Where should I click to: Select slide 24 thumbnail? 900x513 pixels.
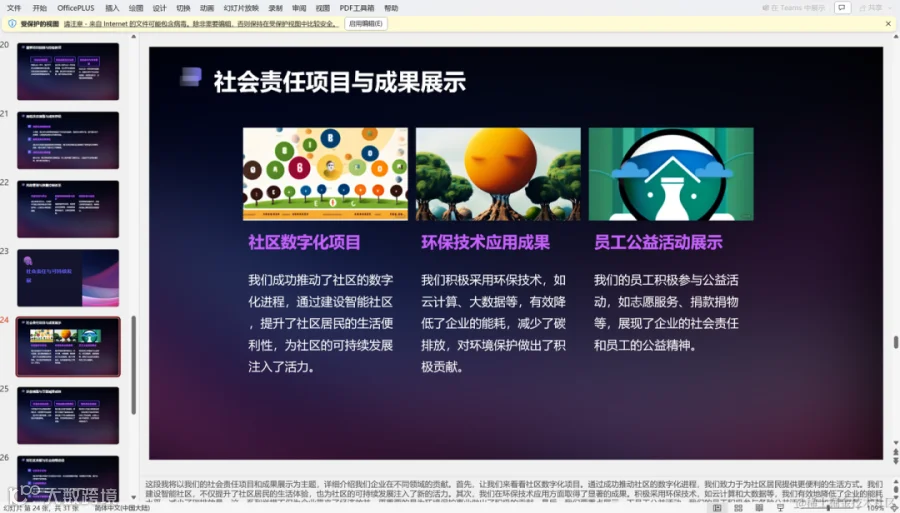68,347
